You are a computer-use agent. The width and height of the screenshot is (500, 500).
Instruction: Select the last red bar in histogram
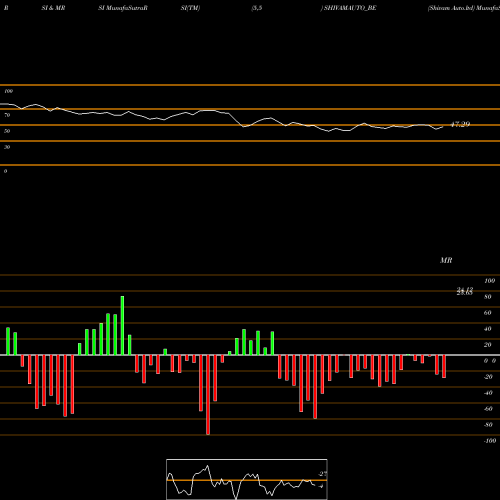click(x=444, y=366)
